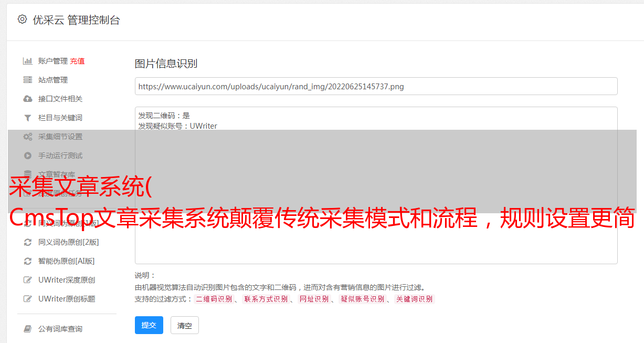The height and width of the screenshot is (343, 644).
Task: Click the refresh icon for 同义词伪原创[2版]
Action: (28, 242)
